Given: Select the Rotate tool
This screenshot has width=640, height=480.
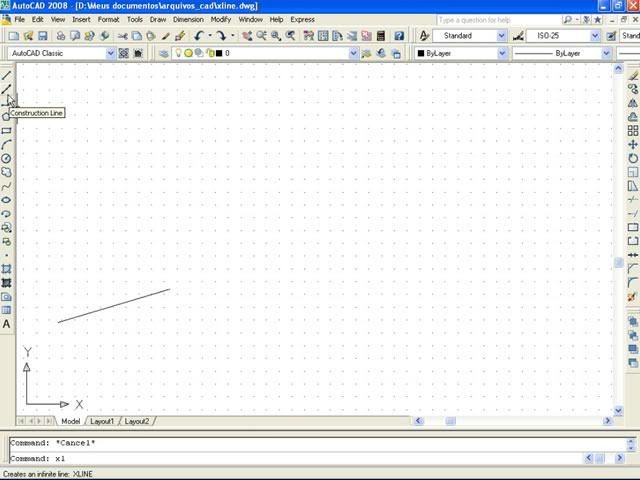Looking at the screenshot, I should tap(633, 158).
